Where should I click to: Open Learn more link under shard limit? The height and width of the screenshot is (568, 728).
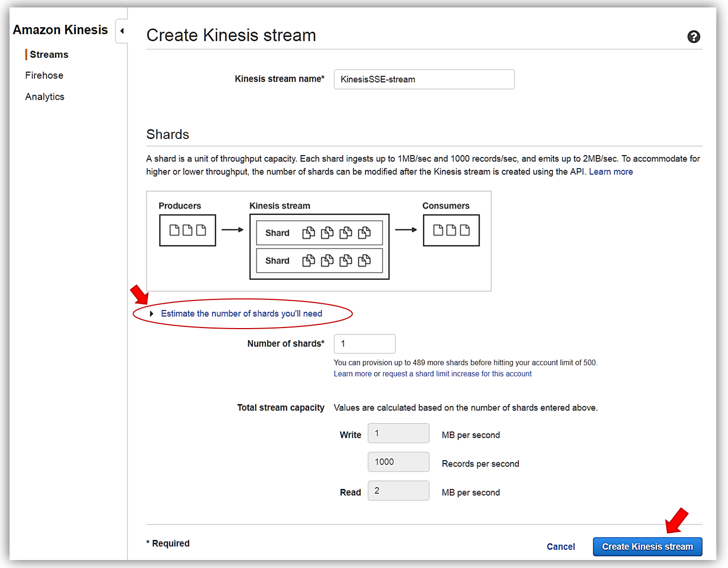click(x=352, y=374)
